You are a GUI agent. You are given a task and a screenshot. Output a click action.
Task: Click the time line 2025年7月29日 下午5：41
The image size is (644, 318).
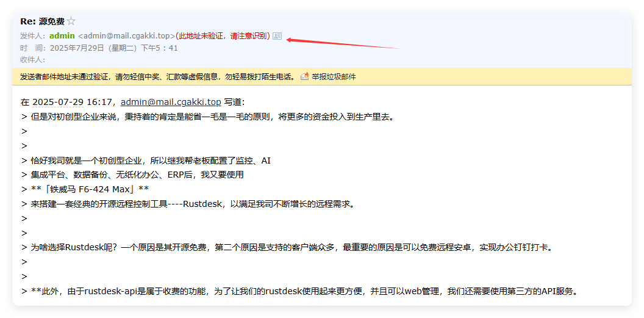pyautogui.click(x=114, y=48)
